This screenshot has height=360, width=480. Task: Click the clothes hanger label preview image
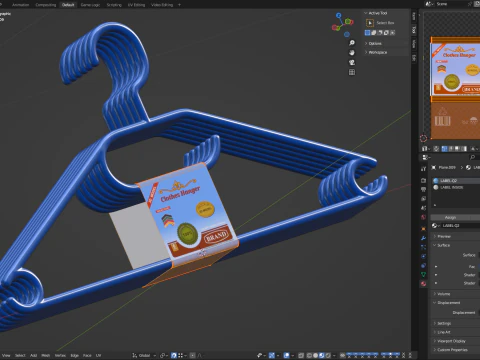pos(455,70)
